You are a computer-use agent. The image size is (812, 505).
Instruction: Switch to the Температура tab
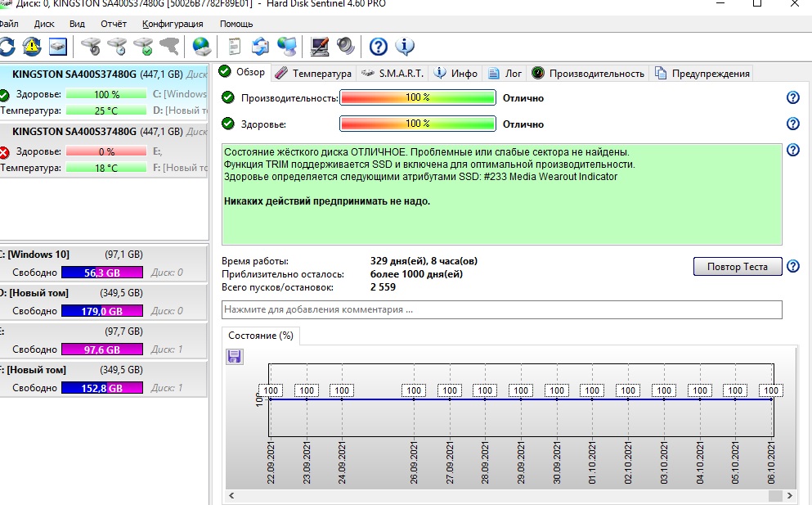pyautogui.click(x=314, y=73)
